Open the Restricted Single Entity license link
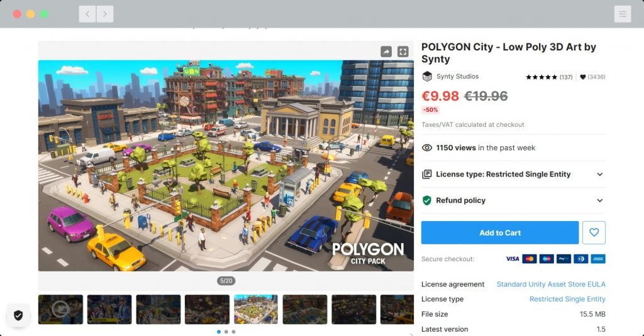The width and height of the screenshot is (644, 336). pos(567,300)
